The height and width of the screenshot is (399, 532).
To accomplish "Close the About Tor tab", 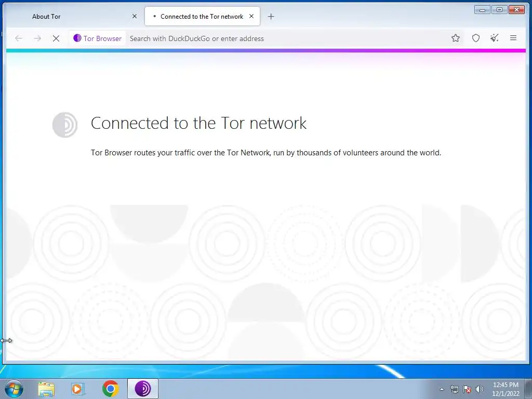I will coord(135,16).
